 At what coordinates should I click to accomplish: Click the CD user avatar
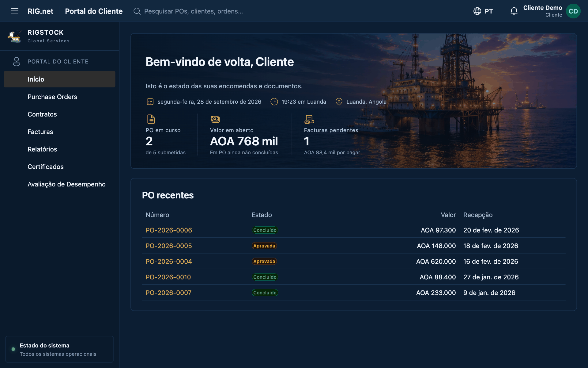573,11
